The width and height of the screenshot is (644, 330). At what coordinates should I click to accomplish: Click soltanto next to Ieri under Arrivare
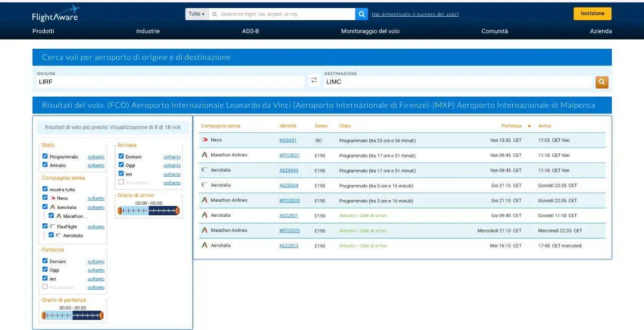point(172,174)
